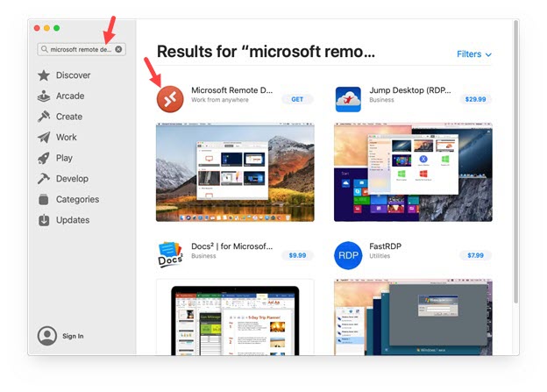Expand the Filters dropdown
The image size is (547, 392).
[x=474, y=54]
